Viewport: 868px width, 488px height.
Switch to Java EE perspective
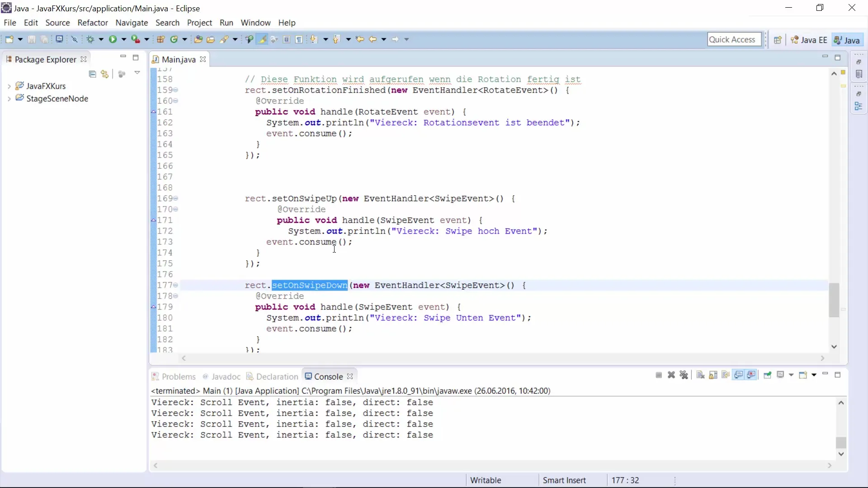(x=809, y=40)
